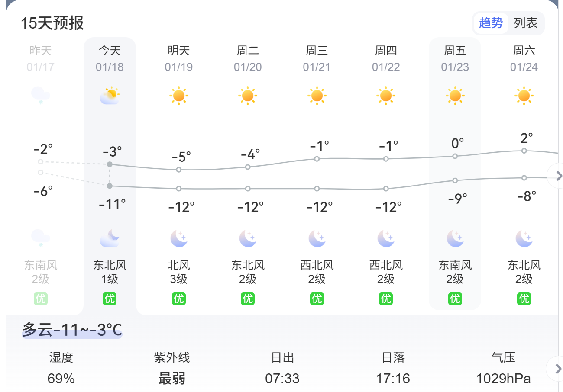The image size is (563, 392).
Task: Select the 今天 01/18 day column
Action: coord(110,58)
